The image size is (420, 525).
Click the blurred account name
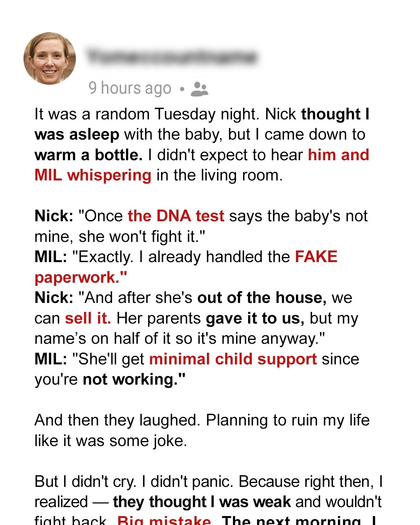171,57
